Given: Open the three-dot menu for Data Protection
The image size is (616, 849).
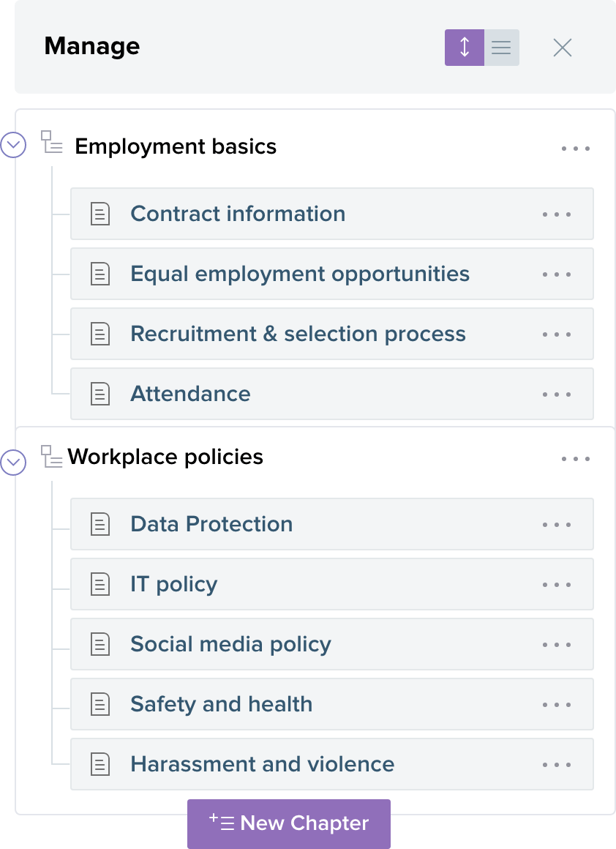Looking at the screenshot, I should 557,525.
